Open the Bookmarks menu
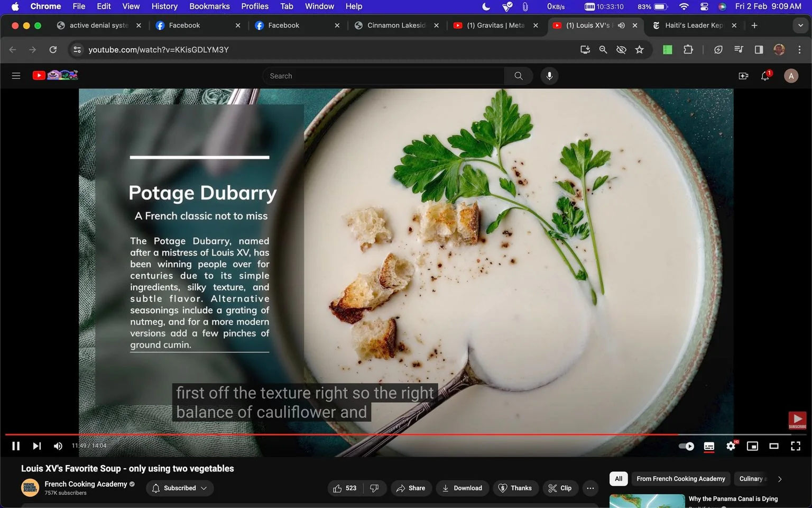 click(209, 6)
